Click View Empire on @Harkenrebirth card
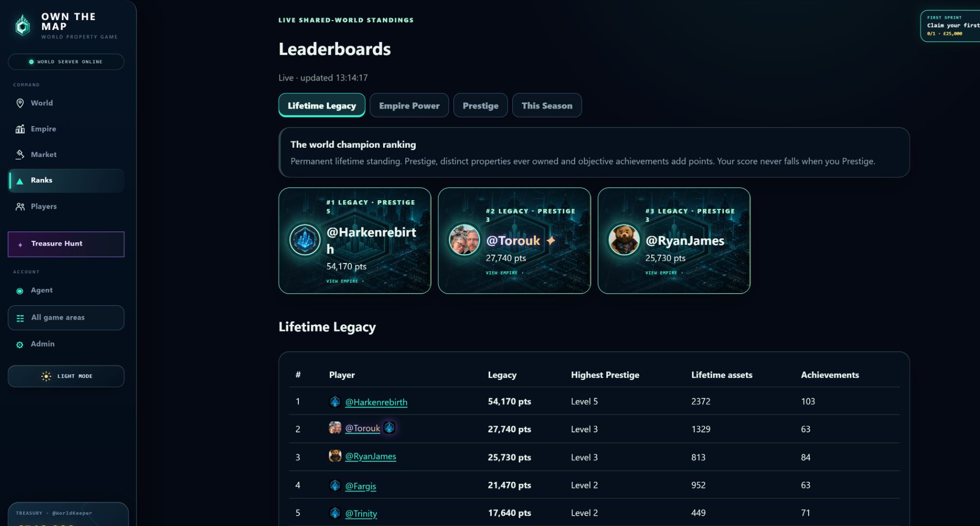The height and width of the screenshot is (526, 980). point(345,281)
